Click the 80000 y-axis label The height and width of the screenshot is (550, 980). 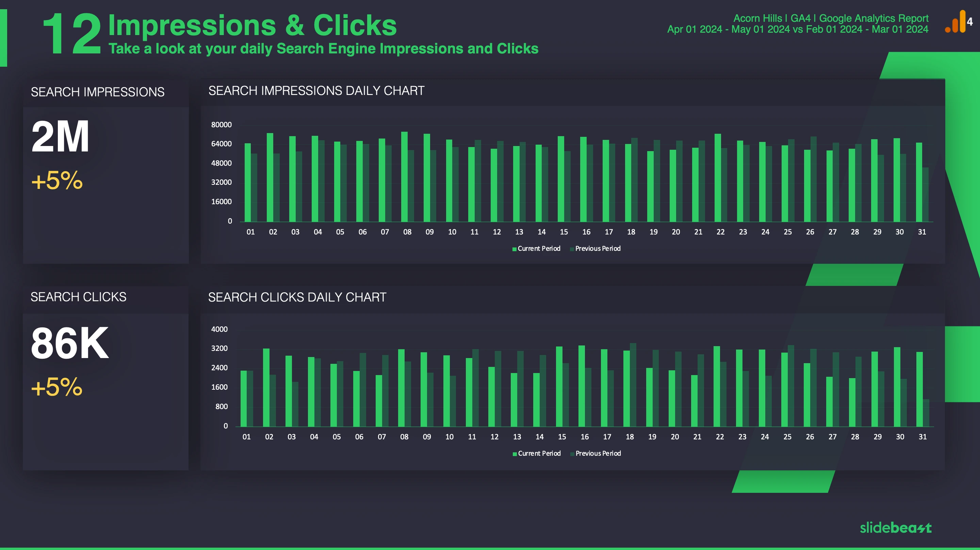pos(221,125)
